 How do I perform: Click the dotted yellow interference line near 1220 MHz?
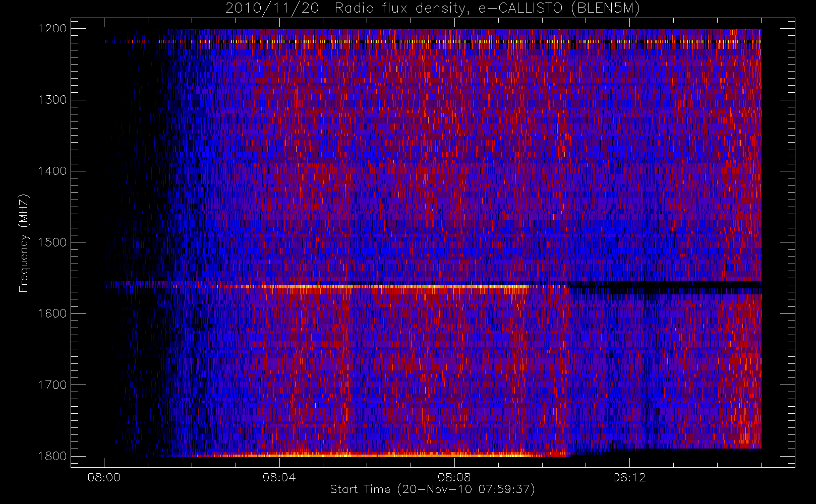coord(434,41)
